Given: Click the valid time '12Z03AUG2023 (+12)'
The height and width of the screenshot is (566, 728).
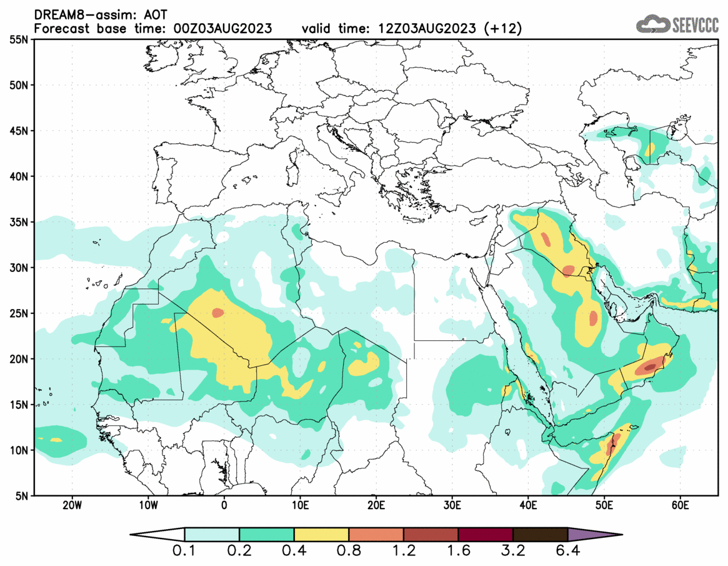Looking at the screenshot, I should click(451, 29).
